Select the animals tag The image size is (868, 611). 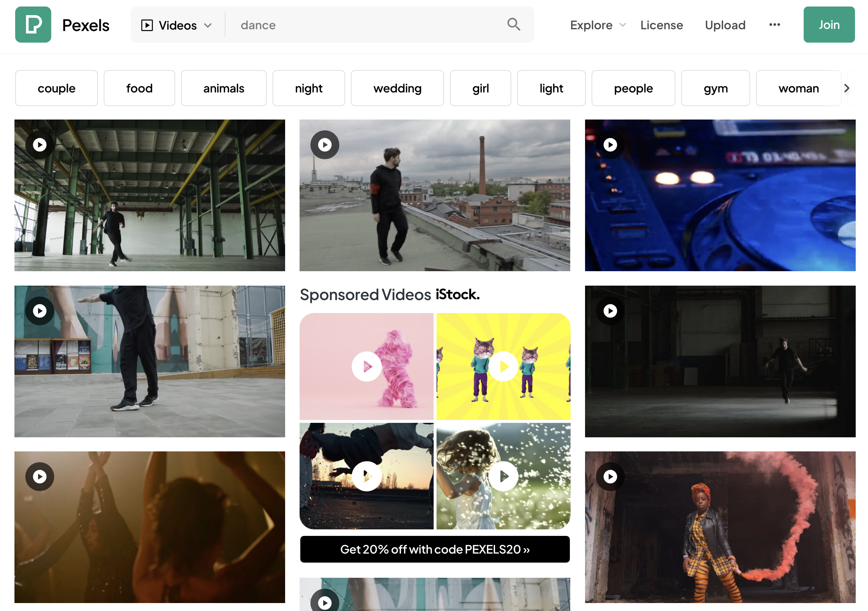[x=223, y=88]
